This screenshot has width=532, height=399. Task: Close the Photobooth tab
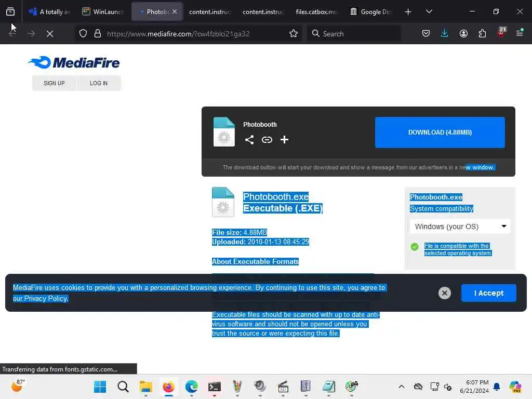pos(175,11)
